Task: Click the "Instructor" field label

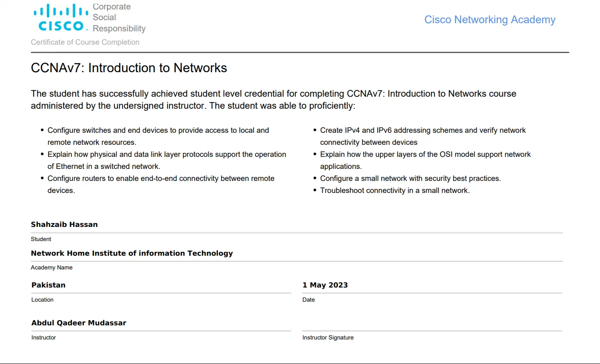Action: click(44, 337)
